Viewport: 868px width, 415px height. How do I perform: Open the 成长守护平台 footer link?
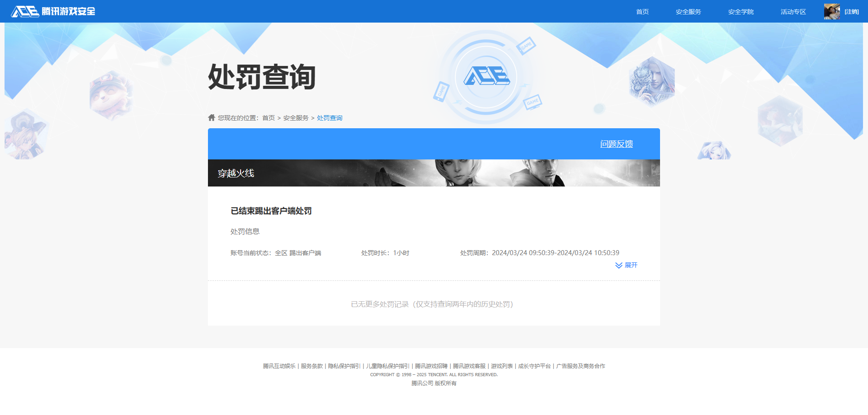coord(533,366)
